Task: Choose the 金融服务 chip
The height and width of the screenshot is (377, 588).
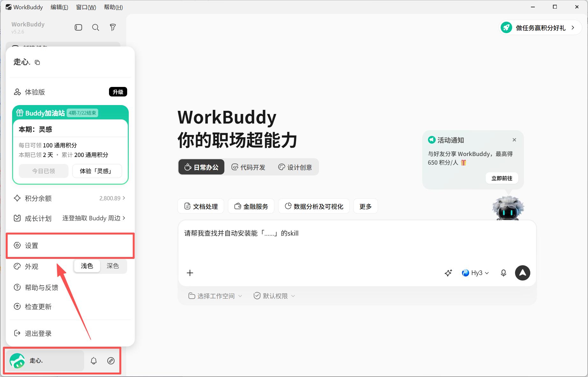Action: click(251, 206)
